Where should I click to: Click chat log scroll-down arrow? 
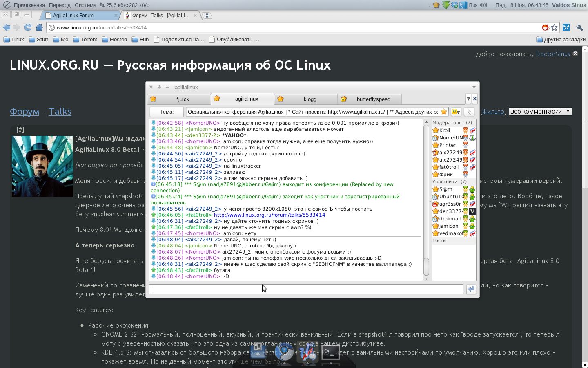coord(426,278)
